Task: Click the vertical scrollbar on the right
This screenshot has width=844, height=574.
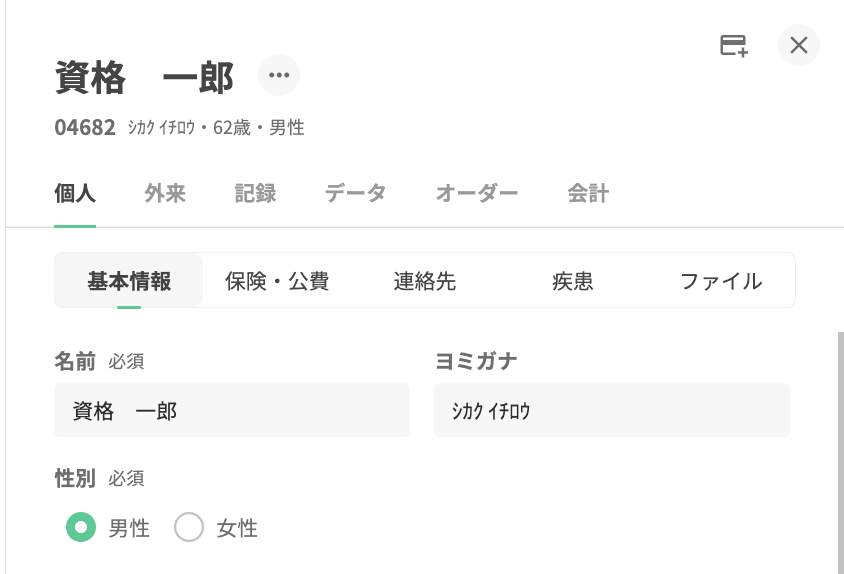Action: (840, 450)
